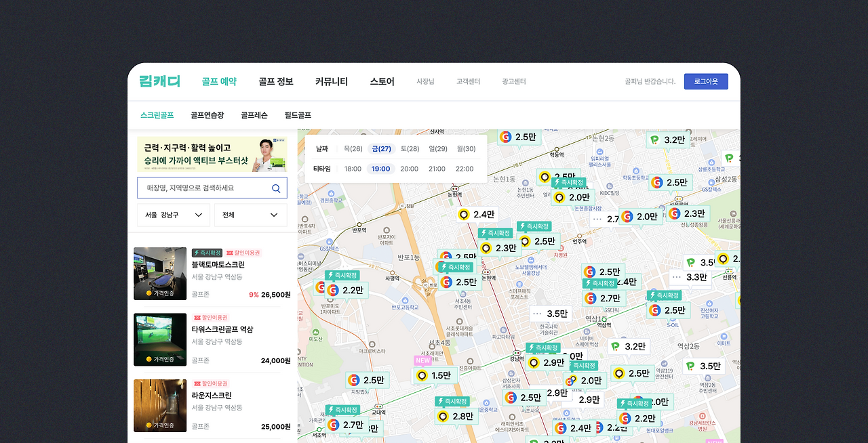Switch to the 골프연습장 tab
Viewport: 868px width, 443px height.
[208, 115]
